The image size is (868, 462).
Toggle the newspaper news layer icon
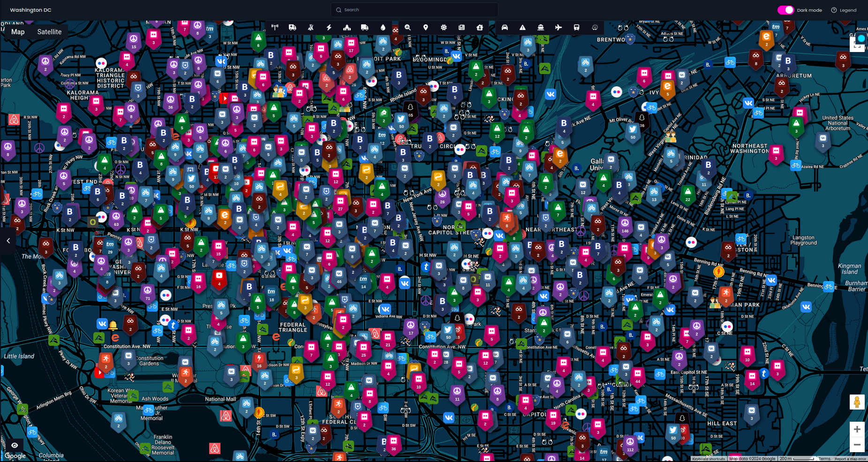pyautogui.click(x=462, y=28)
